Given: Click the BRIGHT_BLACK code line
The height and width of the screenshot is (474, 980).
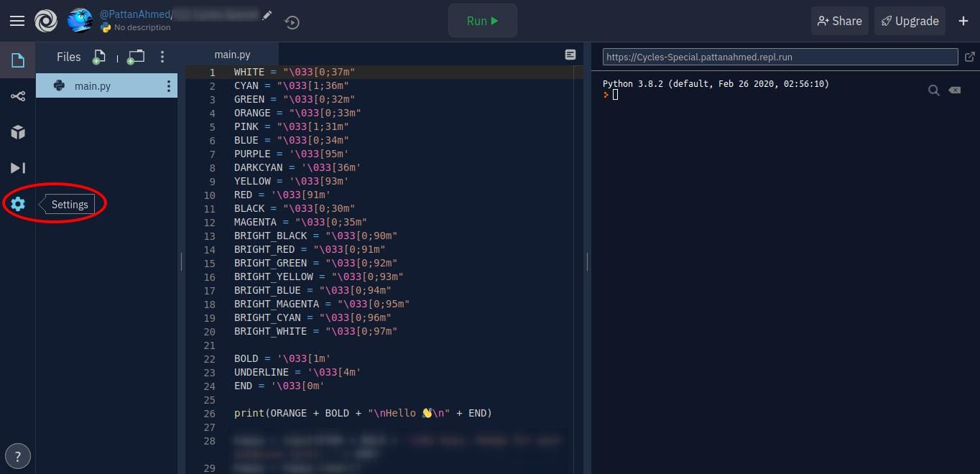Looking at the screenshot, I should click(x=316, y=236).
